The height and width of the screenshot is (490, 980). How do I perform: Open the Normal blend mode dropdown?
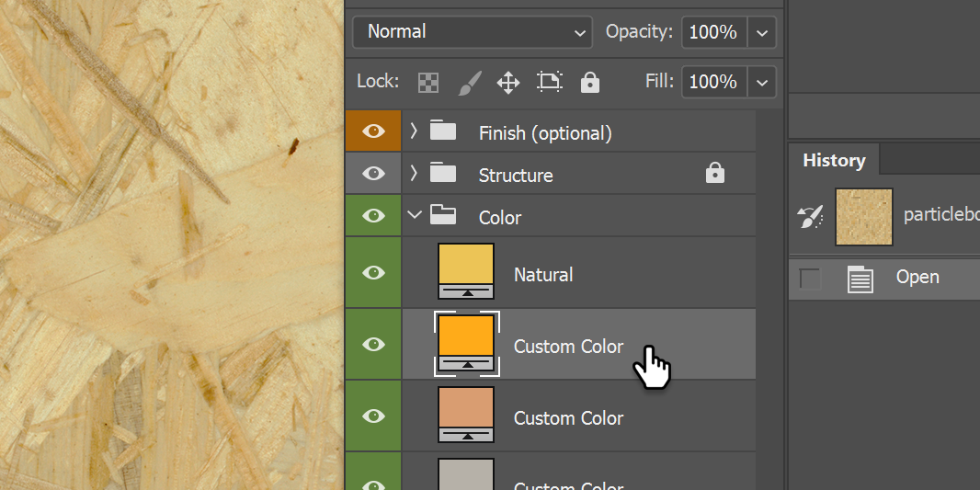click(x=473, y=32)
